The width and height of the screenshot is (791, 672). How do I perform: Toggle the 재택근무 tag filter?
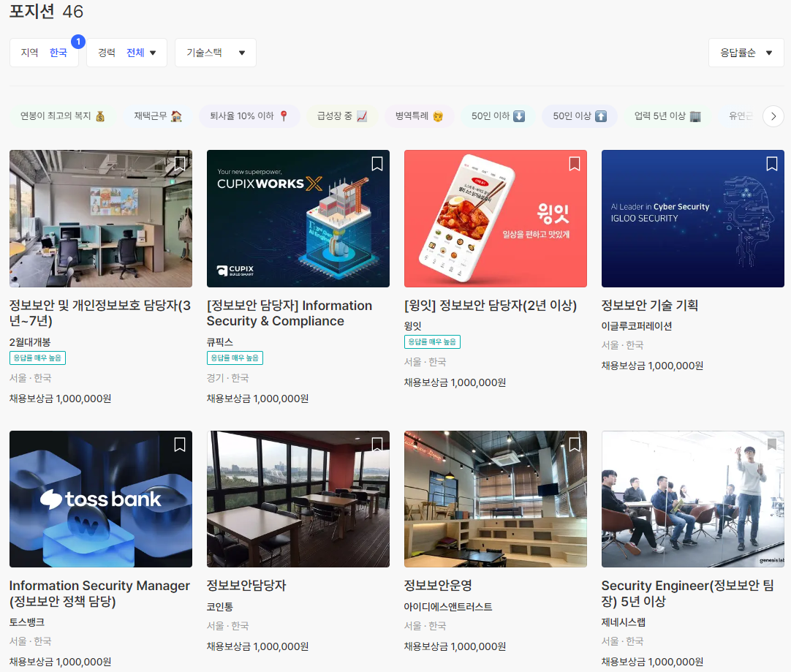tap(158, 116)
